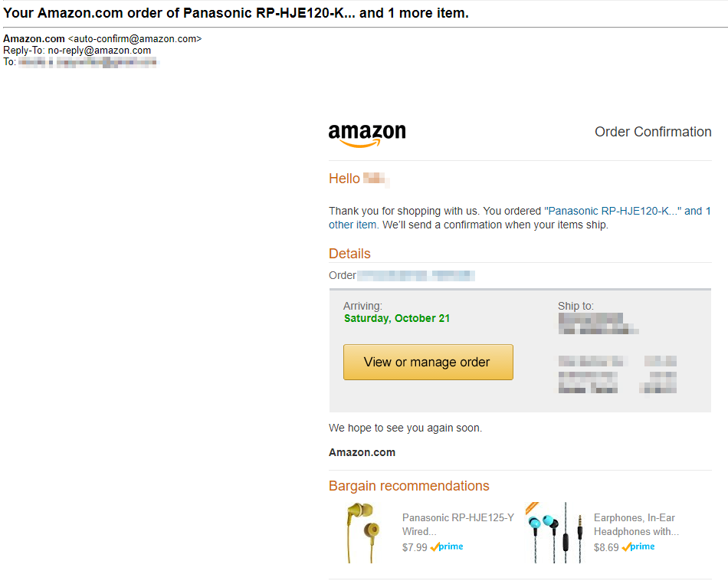Open the yellow Panasonic earphones product image
The height and width of the screenshot is (581, 728).
[x=360, y=532]
